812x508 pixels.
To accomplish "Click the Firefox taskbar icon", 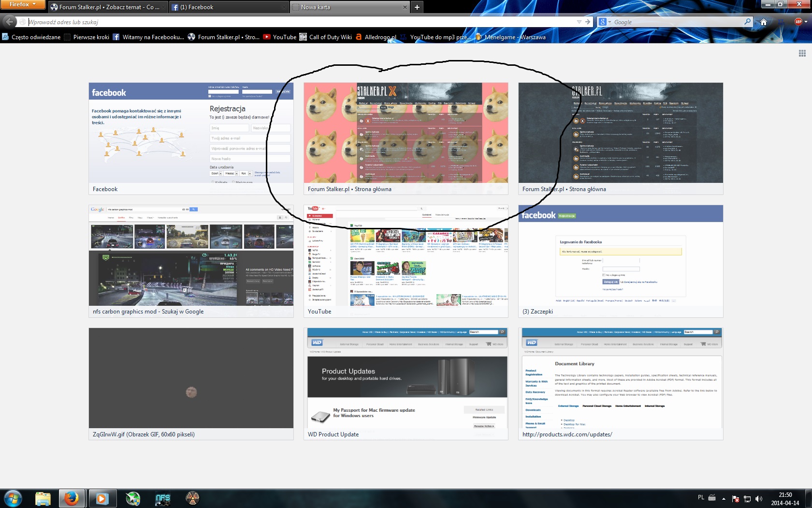I will (x=72, y=498).
